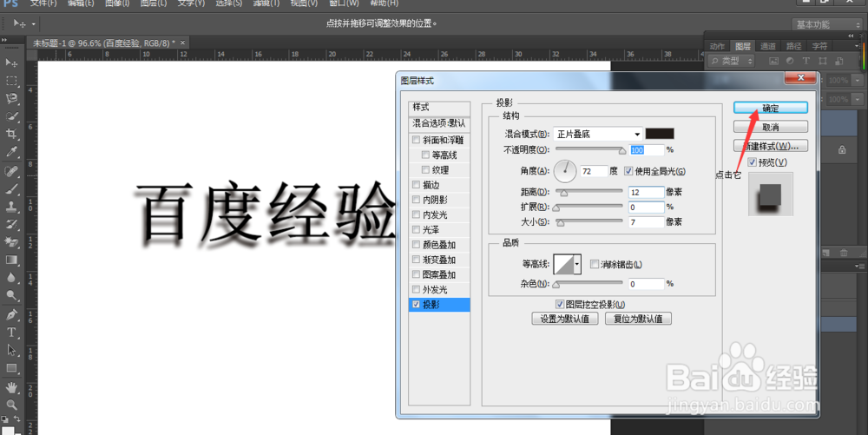The height and width of the screenshot is (435, 868).
Task: Enable the 描边 style checkbox
Action: [x=417, y=184]
